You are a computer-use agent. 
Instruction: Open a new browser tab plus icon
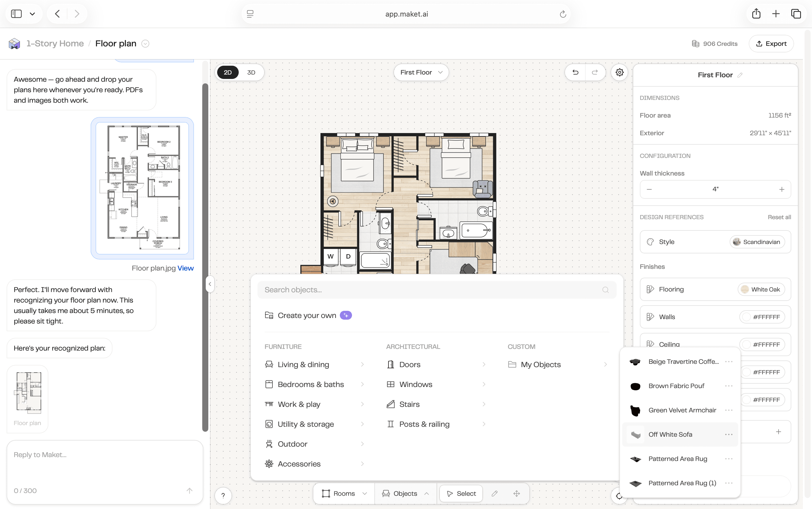tap(776, 14)
